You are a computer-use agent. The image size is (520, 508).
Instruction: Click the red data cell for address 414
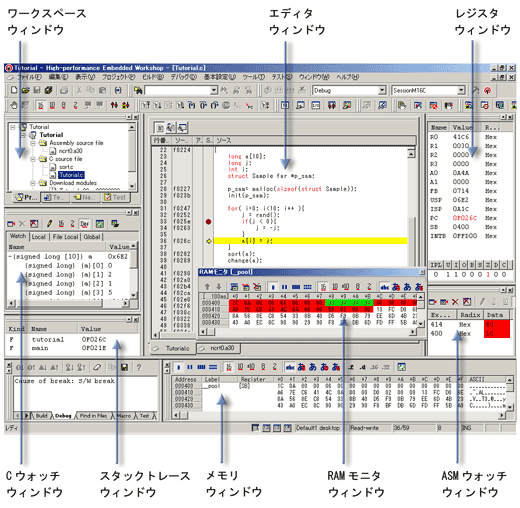[x=497, y=324]
